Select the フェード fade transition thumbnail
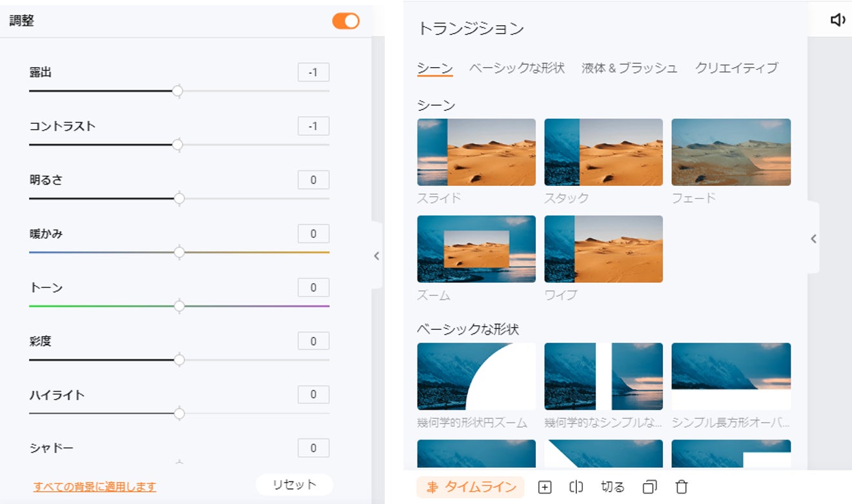Image resolution: width=852 pixels, height=504 pixels. point(731,152)
